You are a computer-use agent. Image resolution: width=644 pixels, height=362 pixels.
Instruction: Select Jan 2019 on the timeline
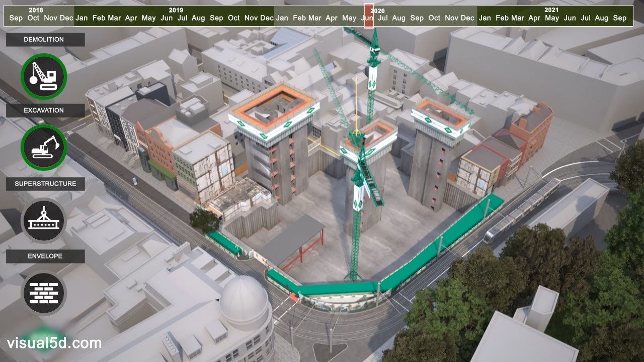pos(82,18)
